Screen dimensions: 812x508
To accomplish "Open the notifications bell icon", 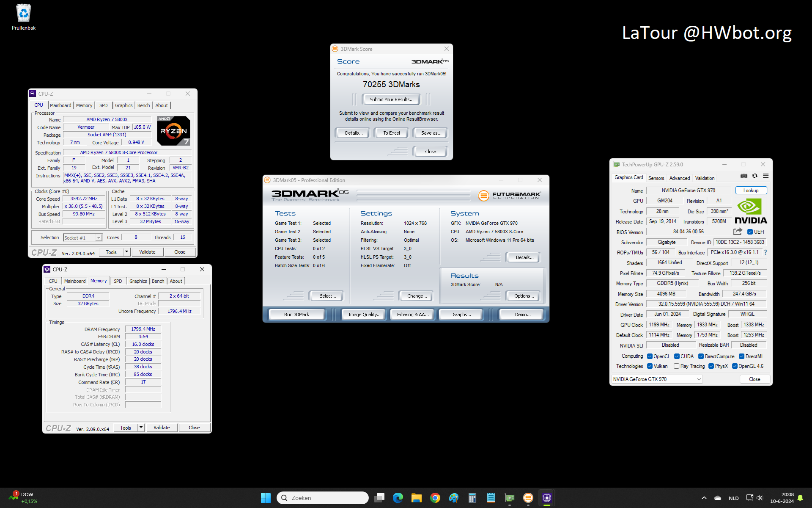I will pyautogui.click(x=800, y=498).
